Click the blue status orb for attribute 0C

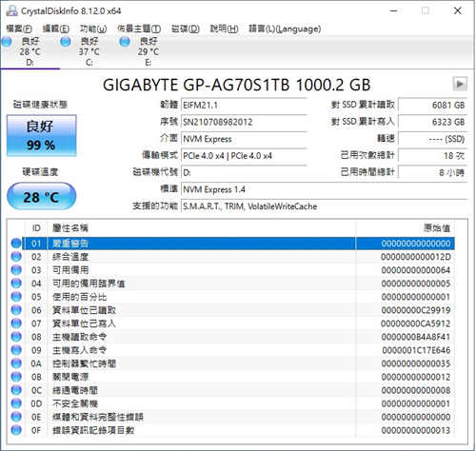tap(16, 390)
